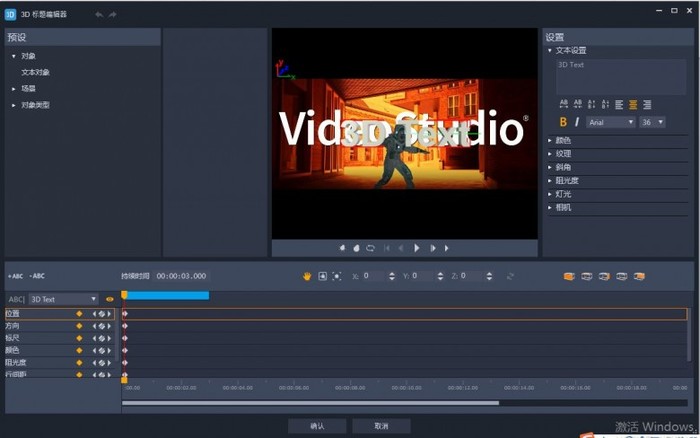Align text to the right
The image size is (700, 438).
tap(647, 105)
